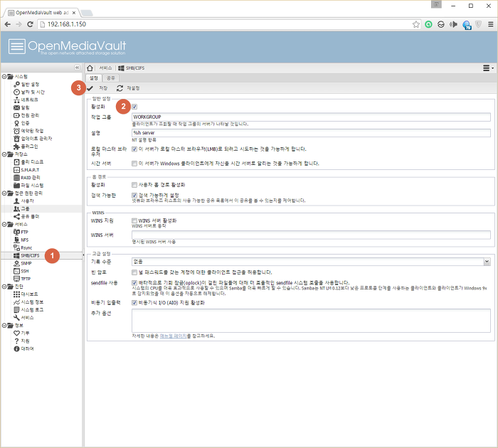498x448 pixels.
Task: Open 공유 폴더 (Shared Folders) item
Action: (x=26, y=217)
